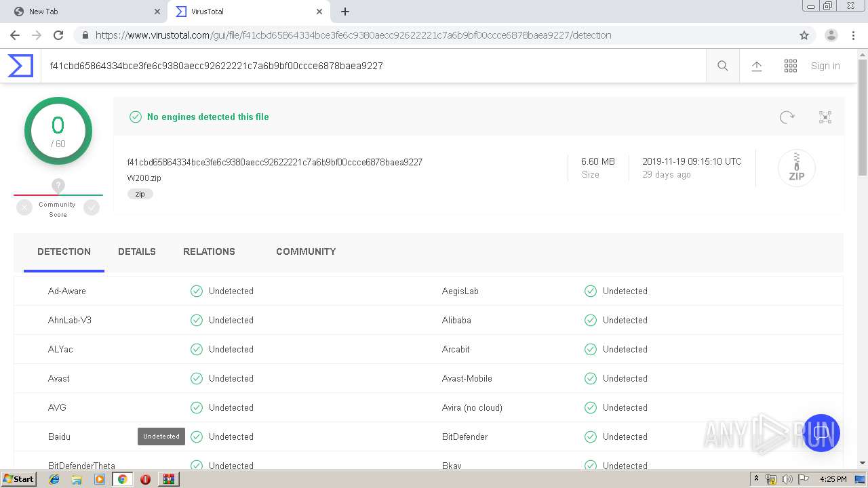Click the file SHA-256 hash text

pyautogui.click(x=275, y=162)
